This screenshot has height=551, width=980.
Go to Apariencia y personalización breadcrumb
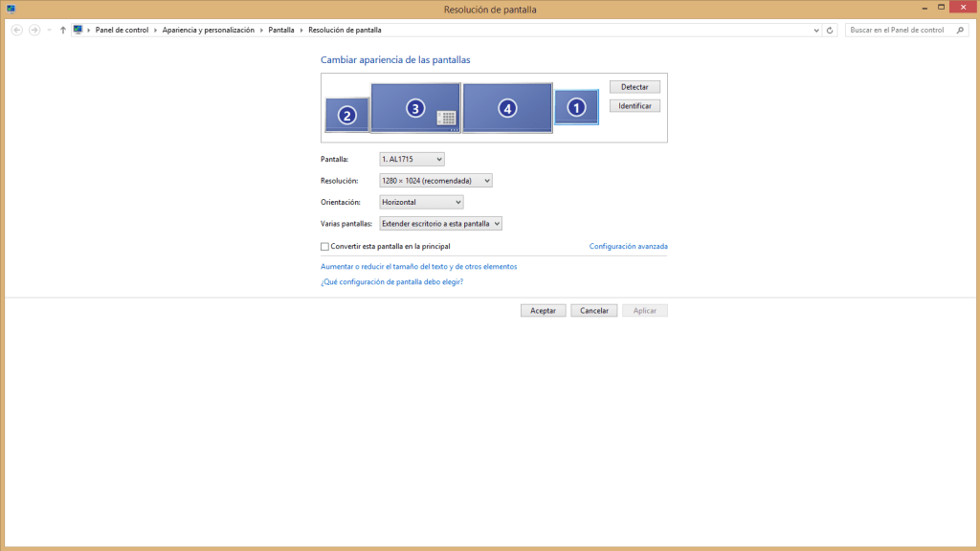208,30
